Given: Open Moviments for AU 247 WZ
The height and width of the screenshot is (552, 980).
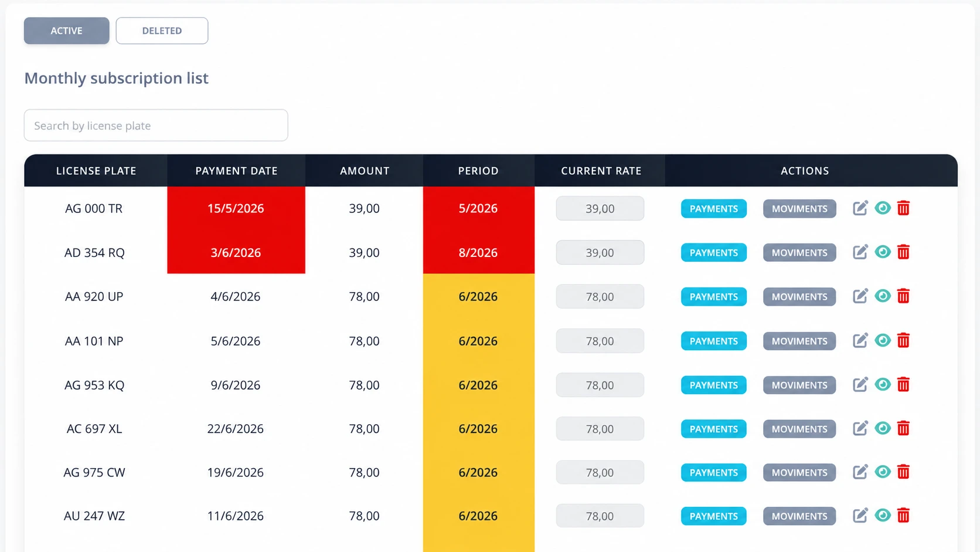Looking at the screenshot, I should [799, 516].
